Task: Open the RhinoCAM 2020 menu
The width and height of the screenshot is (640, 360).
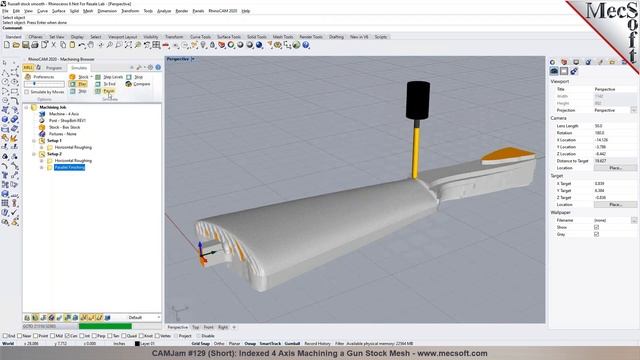Action: (222, 11)
